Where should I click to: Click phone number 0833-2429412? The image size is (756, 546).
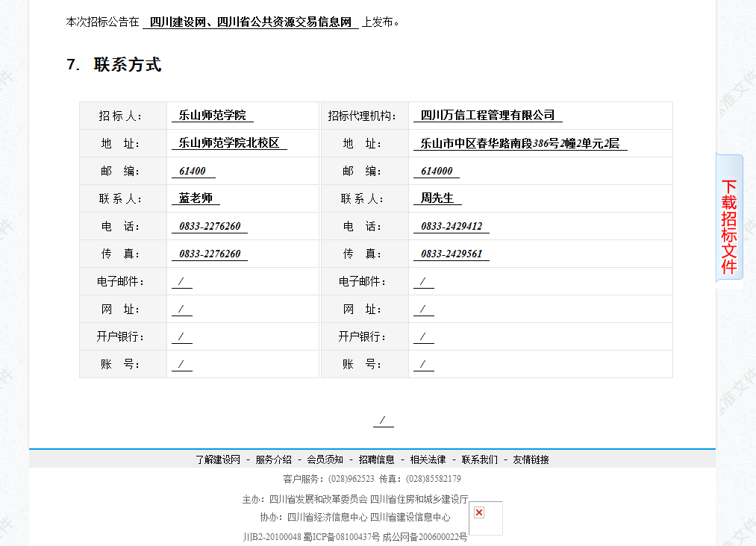pyautogui.click(x=452, y=227)
